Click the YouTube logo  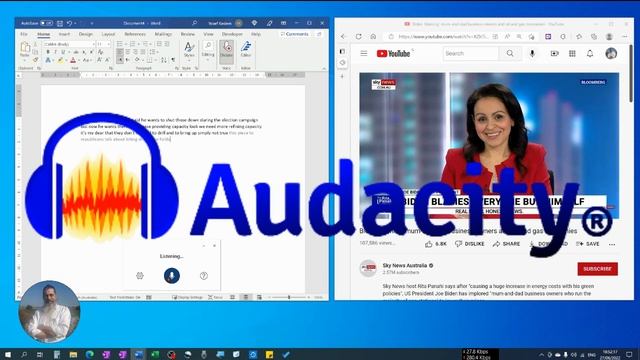[393, 53]
